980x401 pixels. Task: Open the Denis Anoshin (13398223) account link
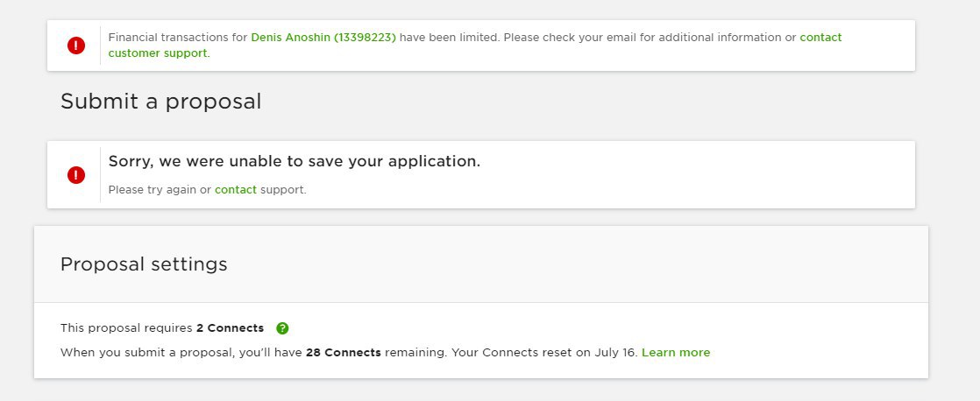[x=323, y=38]
